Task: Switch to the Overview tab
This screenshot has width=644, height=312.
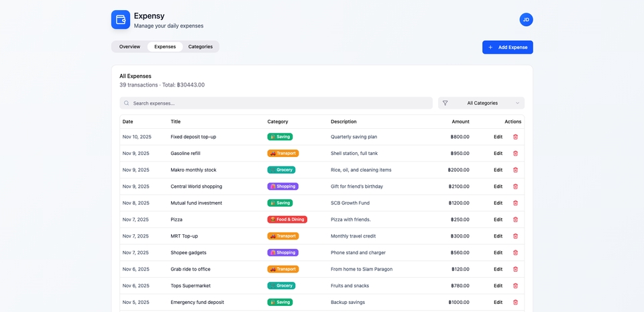Action: 129,47
